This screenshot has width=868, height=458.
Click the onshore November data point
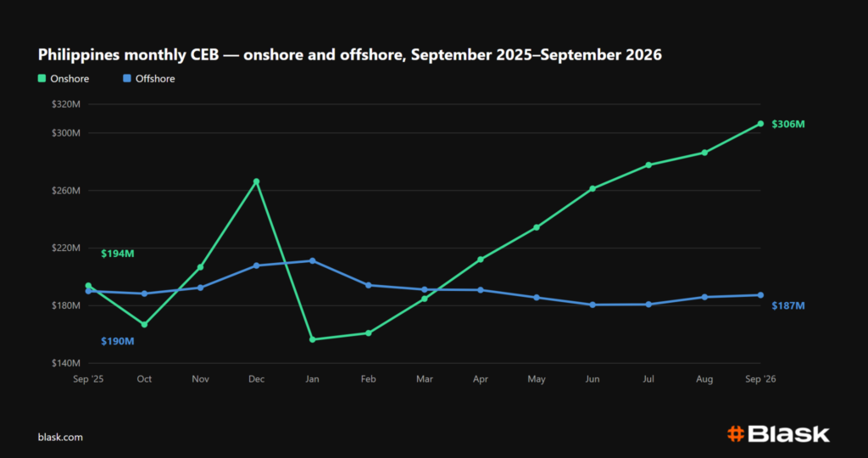pos(200,267)
